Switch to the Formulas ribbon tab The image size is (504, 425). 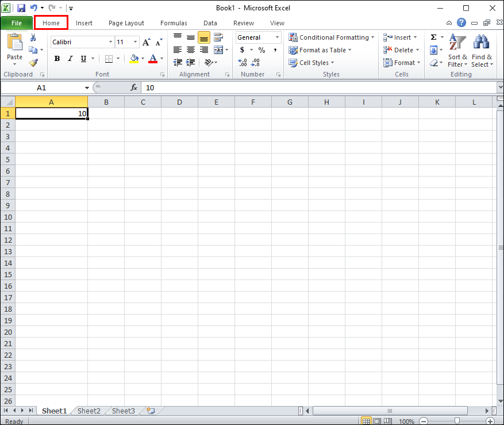tap(174, 23)
